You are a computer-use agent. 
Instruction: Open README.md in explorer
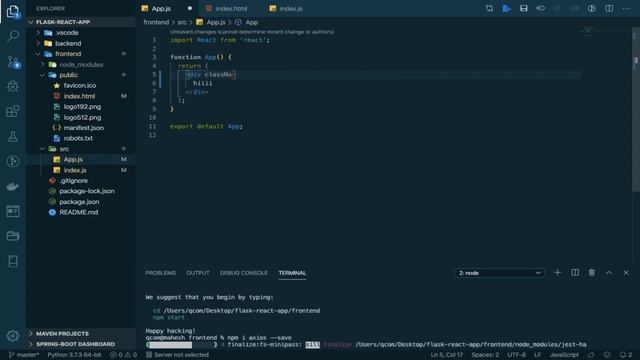pyautogui.click(x=81, y=212)
